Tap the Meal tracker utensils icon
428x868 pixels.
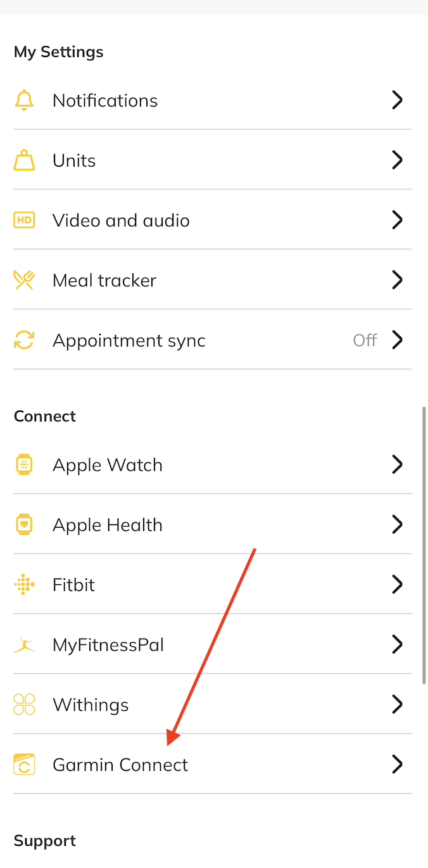24,280
